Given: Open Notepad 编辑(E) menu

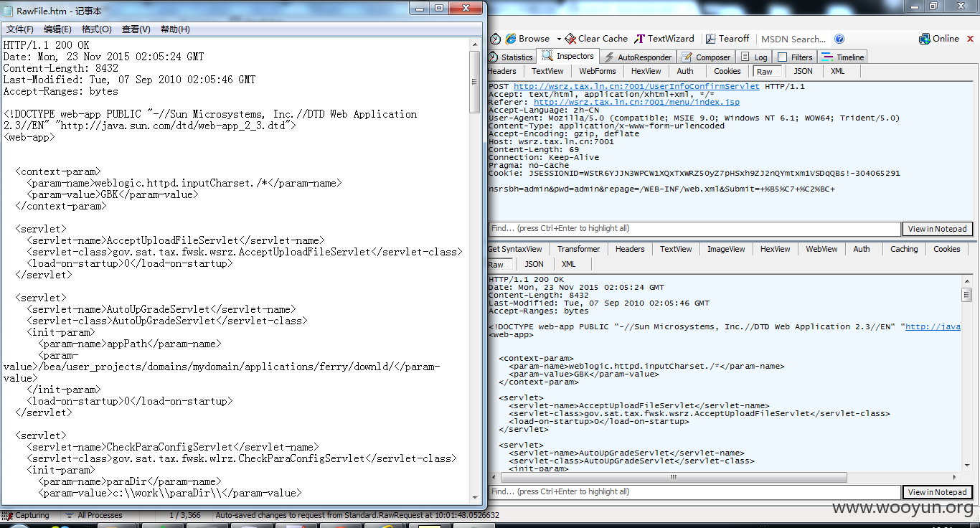Looking at the screenshot, I should [57, 29].
